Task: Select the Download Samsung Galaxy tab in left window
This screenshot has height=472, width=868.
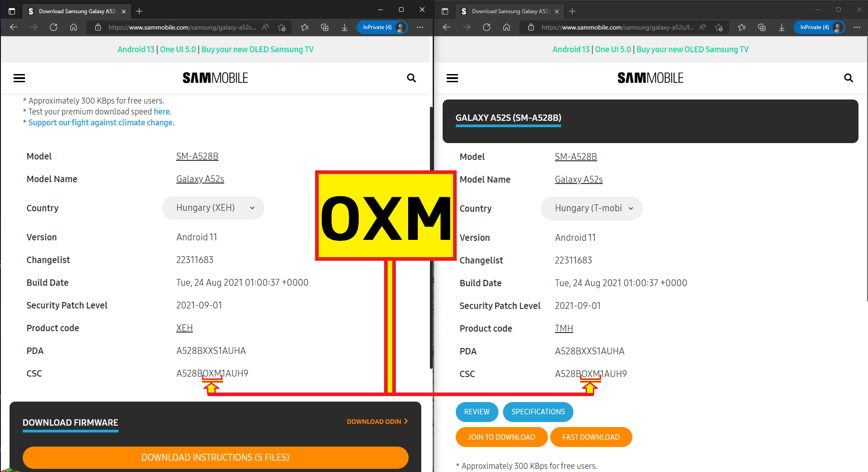Action: tap(77, 11)
